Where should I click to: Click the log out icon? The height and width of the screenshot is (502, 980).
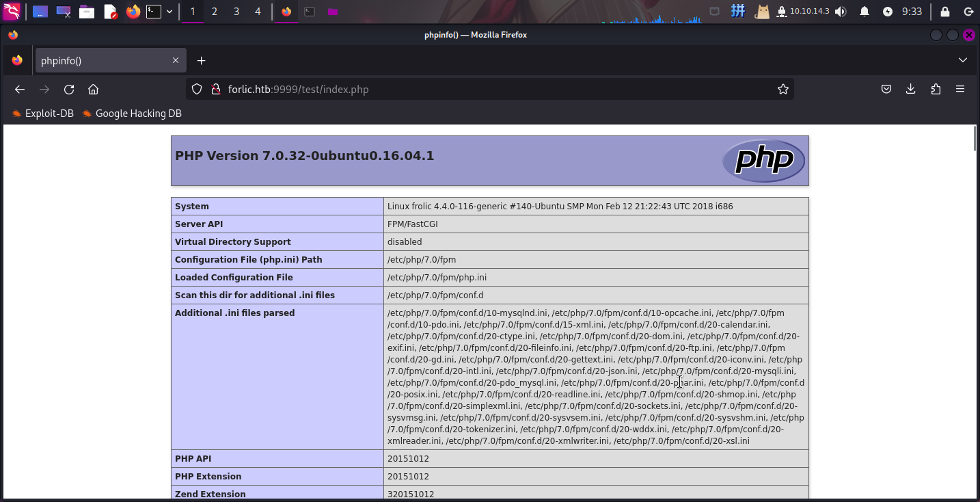968,12
